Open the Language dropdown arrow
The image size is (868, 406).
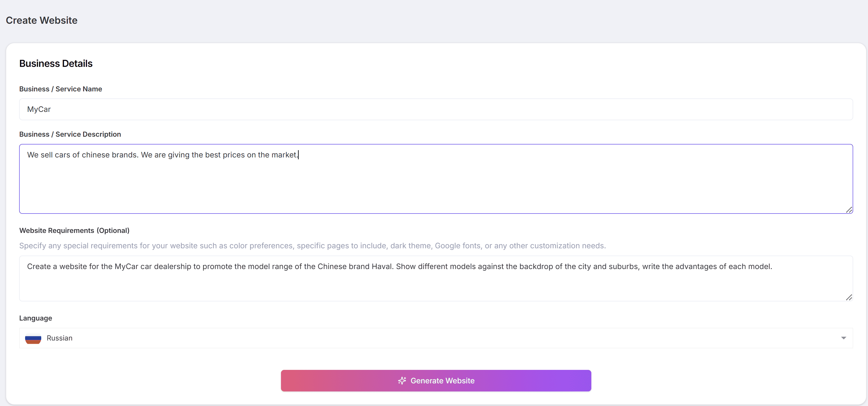[843, 338]
